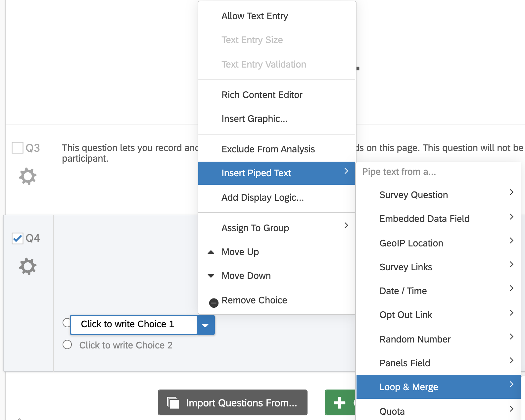Screen dimensions: 525x420
Task: Edit the Click to write Choice 1 field
Action: 134,325
